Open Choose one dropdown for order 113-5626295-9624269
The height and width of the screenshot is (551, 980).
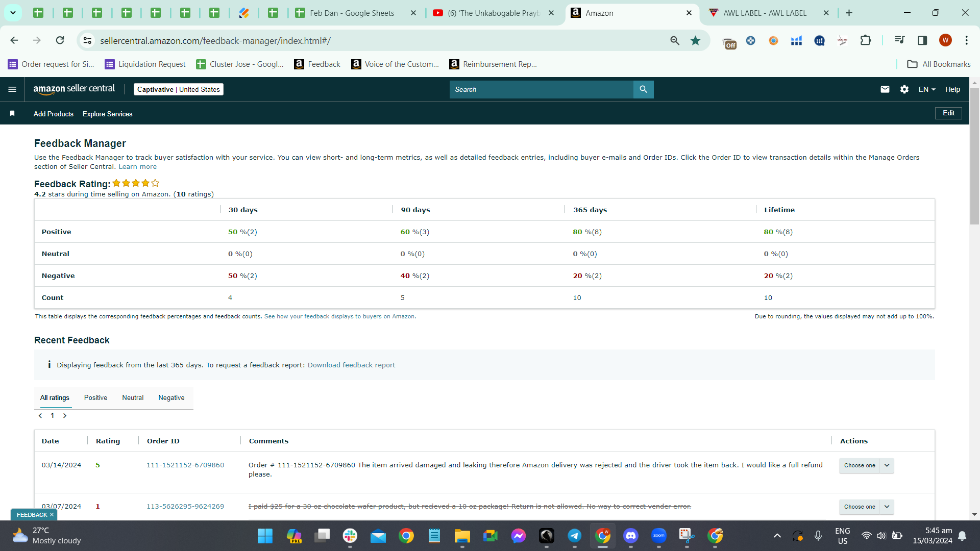[x=866, y=507]
